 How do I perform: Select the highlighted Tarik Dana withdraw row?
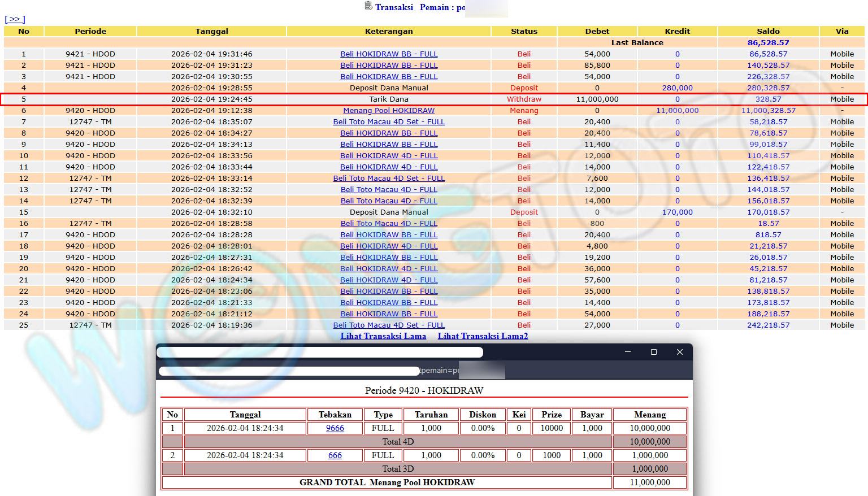(x=389, y=99)
